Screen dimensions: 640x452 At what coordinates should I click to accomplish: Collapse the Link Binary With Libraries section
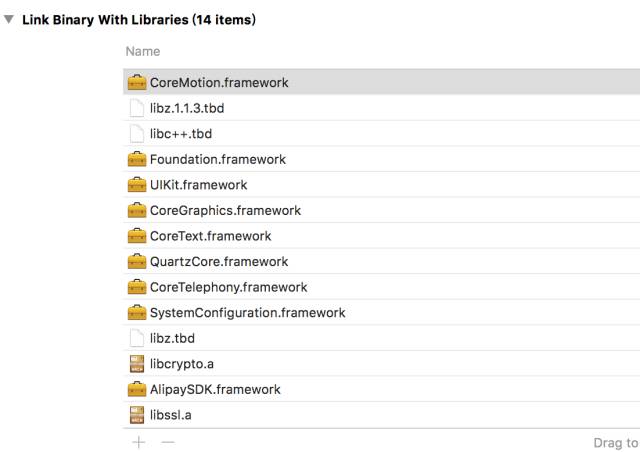tap(9, 19)
